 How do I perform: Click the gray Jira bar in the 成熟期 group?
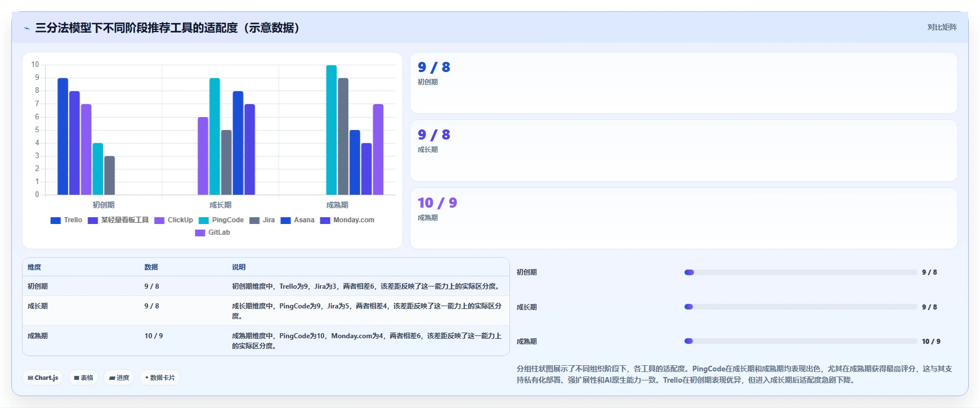(343, 137)
